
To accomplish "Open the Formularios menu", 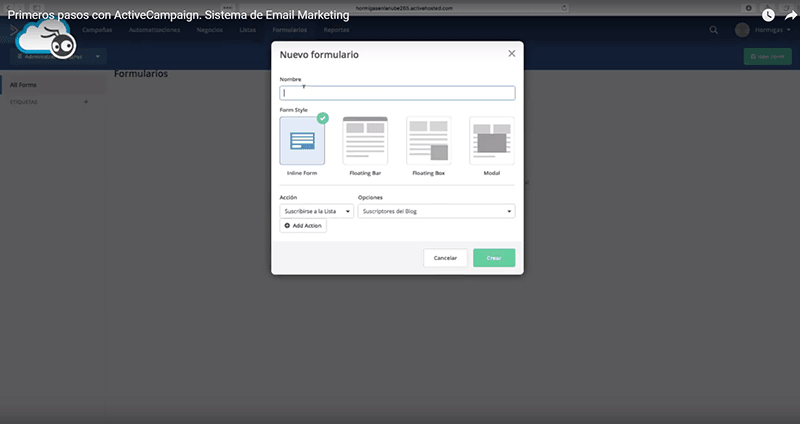I will tap(290, 30).
